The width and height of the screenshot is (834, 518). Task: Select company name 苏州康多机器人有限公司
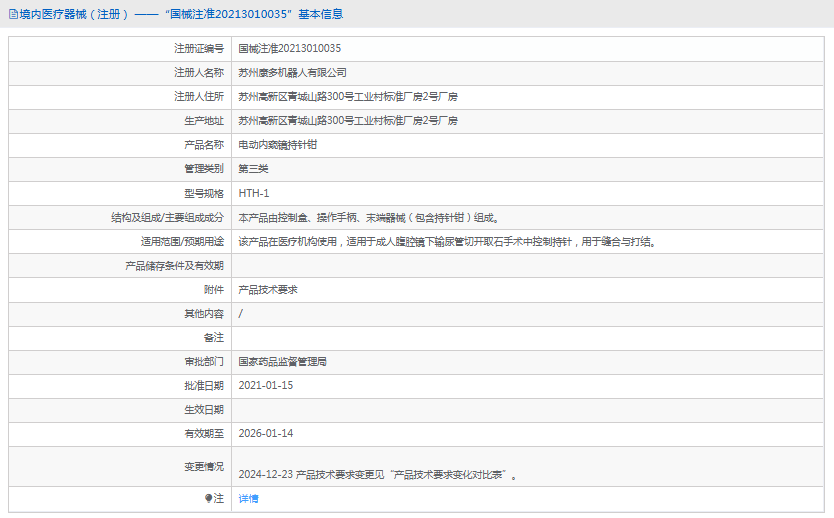(x=293, y=72)
